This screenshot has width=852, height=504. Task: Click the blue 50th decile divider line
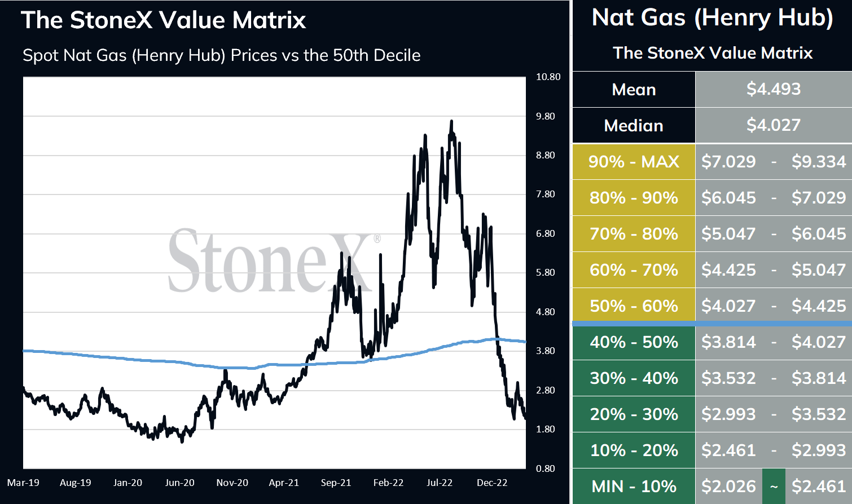712,324
